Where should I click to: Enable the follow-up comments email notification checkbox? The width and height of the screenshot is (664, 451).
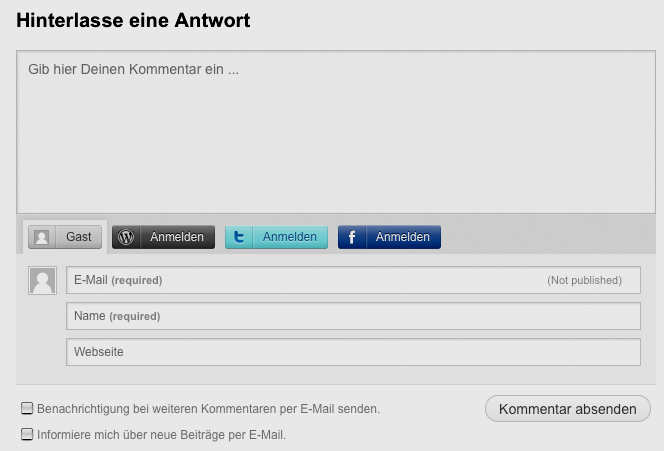click(x=27, y=409)
